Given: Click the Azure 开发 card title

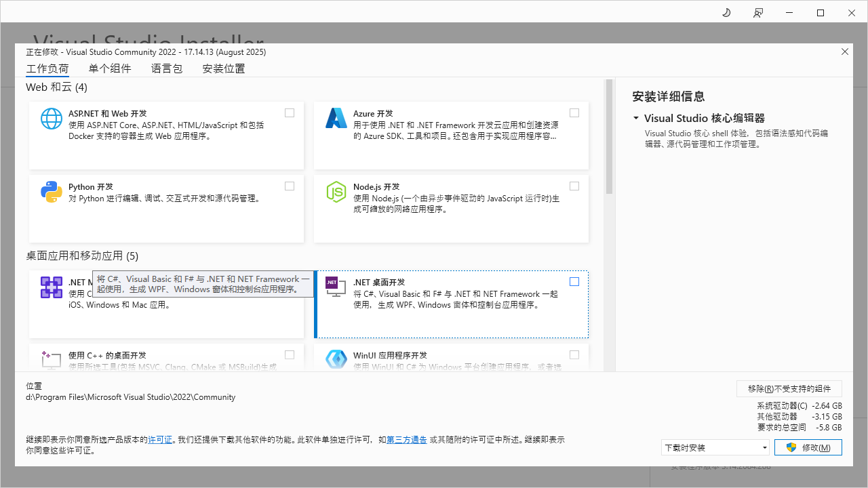Looking at the screenshot, I should [x=373, y=113].
